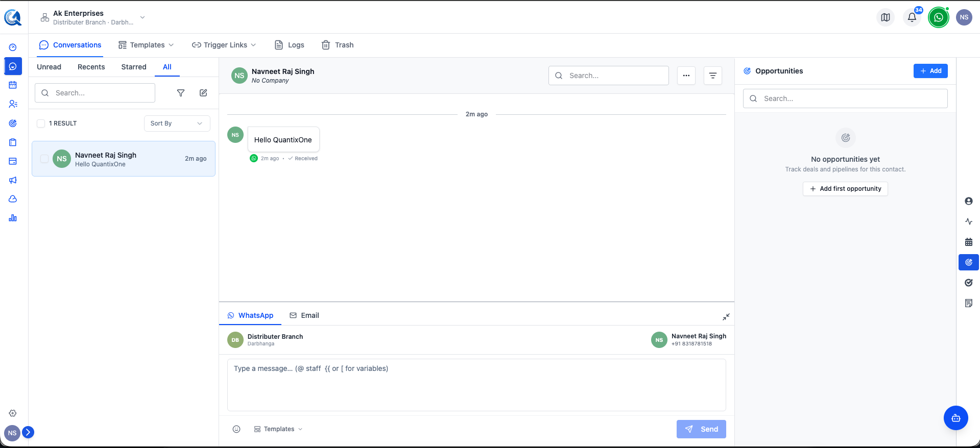Click the green WhatsApp status icon in the top bar
Image resolution: width=980 pixels, height=448 pixels.
(939, 17)
